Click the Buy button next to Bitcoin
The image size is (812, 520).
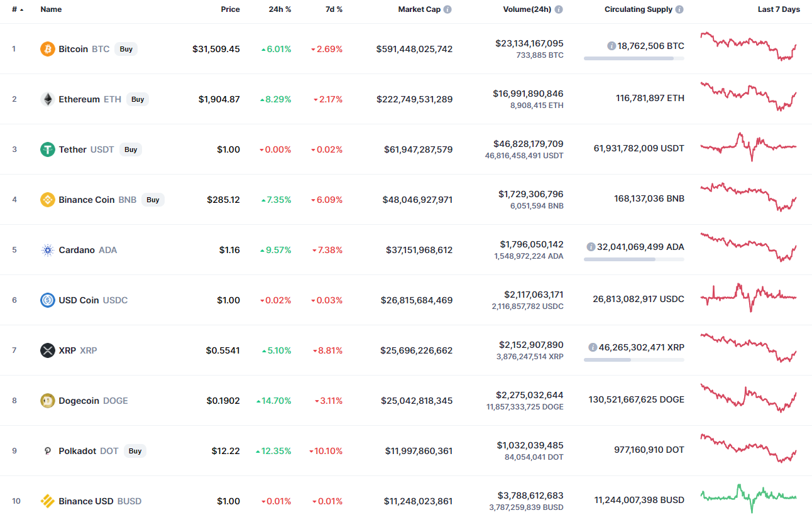click(x=126, y=49)
